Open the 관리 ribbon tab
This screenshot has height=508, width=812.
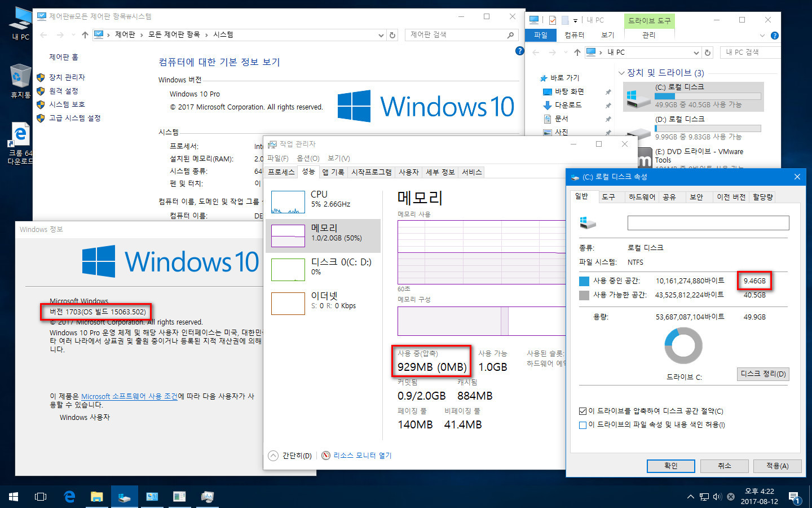649,35
